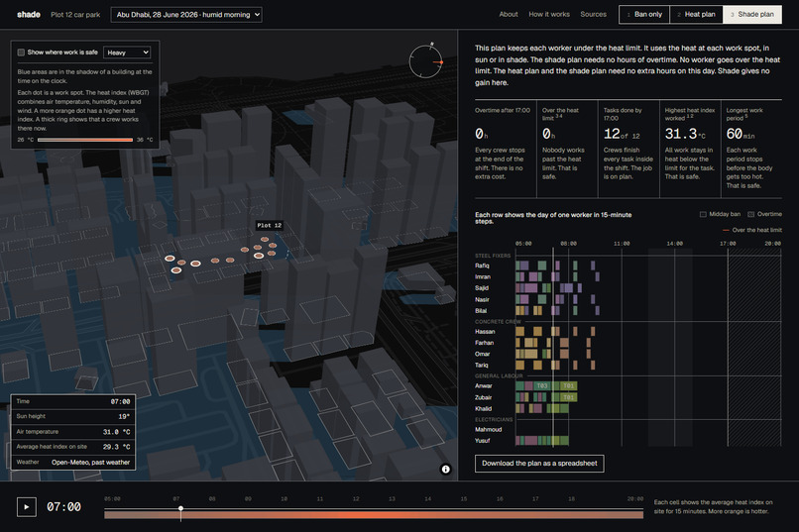This screenshot has width=799, height=532.
Task: Select worker row Hassan
Action: click(x=628, y=332)
